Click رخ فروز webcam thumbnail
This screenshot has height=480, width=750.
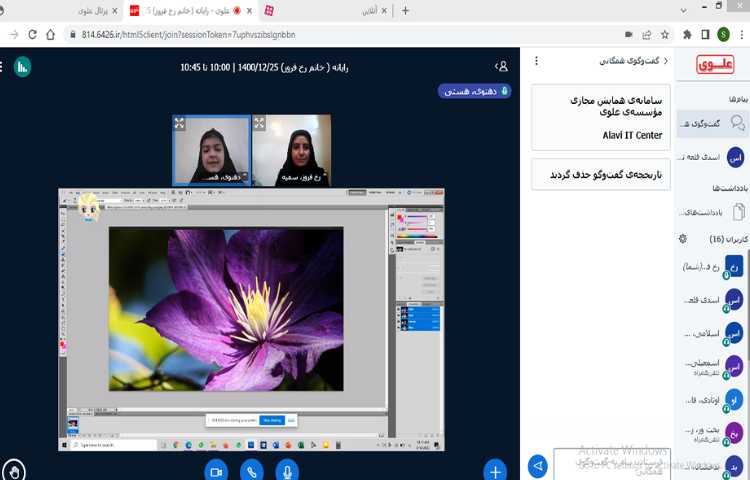click(x=291, y=150)
